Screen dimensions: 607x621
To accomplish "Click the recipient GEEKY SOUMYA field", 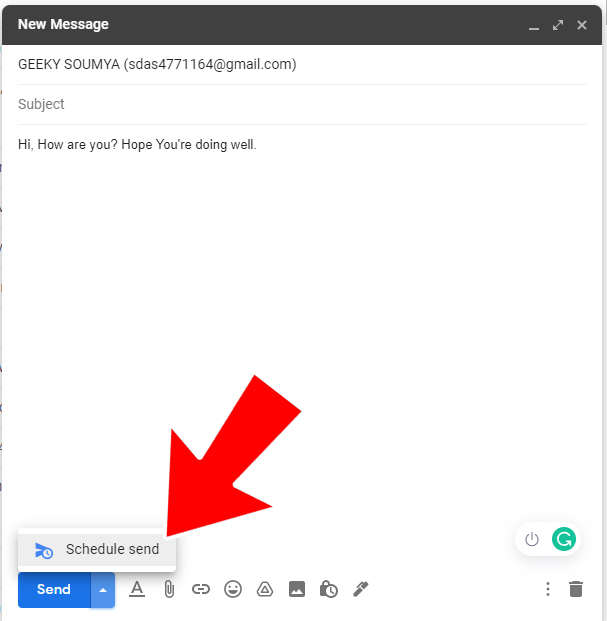I will coord(302,64).
